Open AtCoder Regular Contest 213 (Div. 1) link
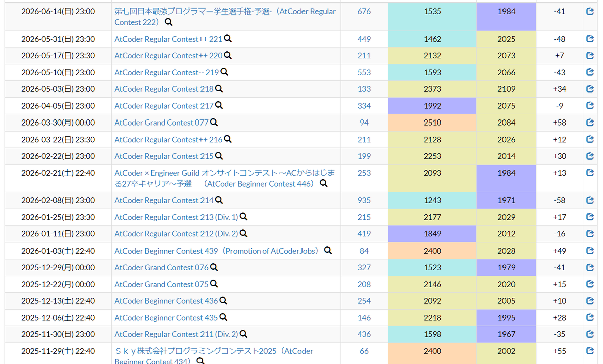The width and height of the screenshot is (603, 364). (x=176, y=217)
